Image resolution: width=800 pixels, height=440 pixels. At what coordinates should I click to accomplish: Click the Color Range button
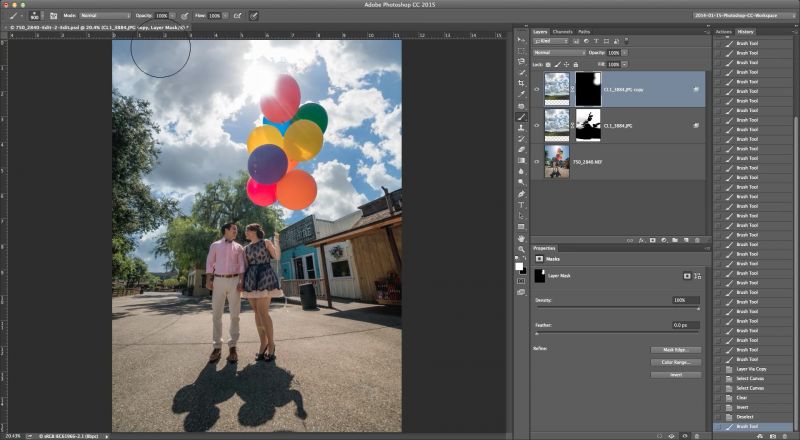675,362
